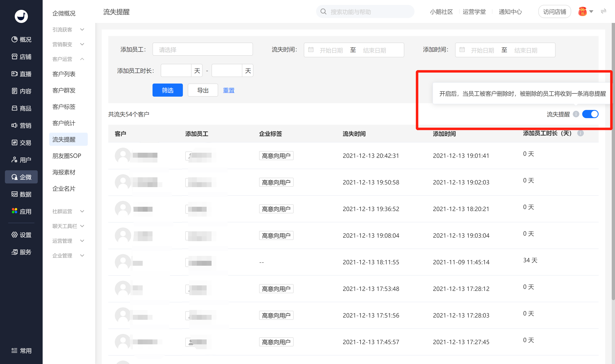Open 内容 in the main sidebar
The width and height of the screenshot is (615, 364).
click(21, 91)
